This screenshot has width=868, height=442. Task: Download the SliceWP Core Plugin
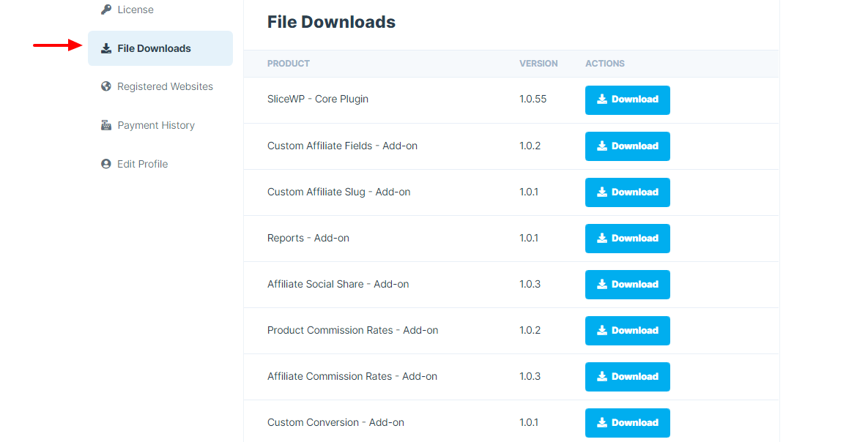pos(627,100)
